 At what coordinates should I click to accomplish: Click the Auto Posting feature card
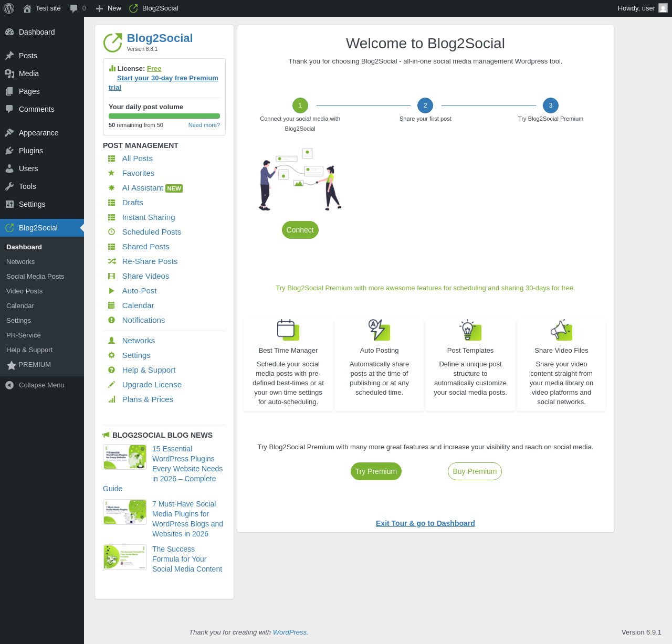pyautogui.click(x=380, y=365)
